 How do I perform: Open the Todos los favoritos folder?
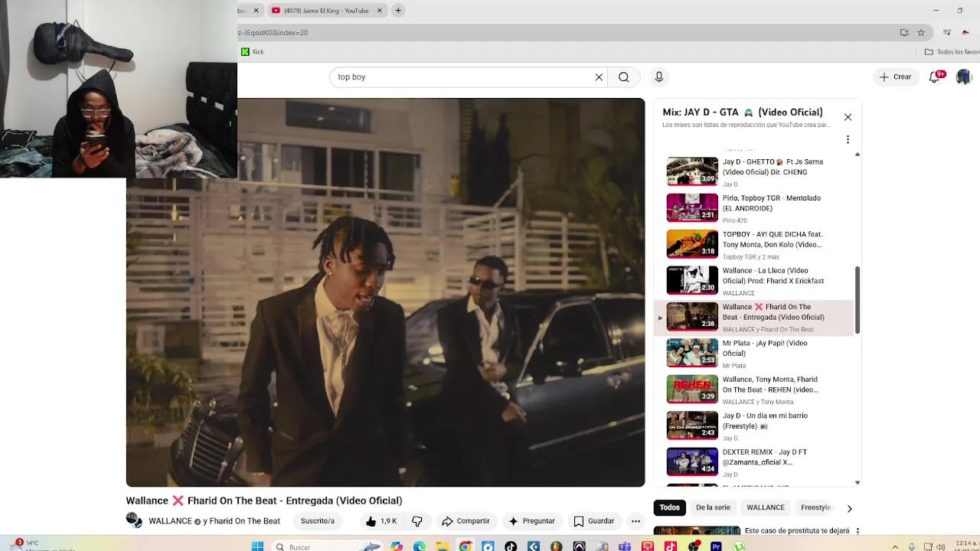click(952, 52)
